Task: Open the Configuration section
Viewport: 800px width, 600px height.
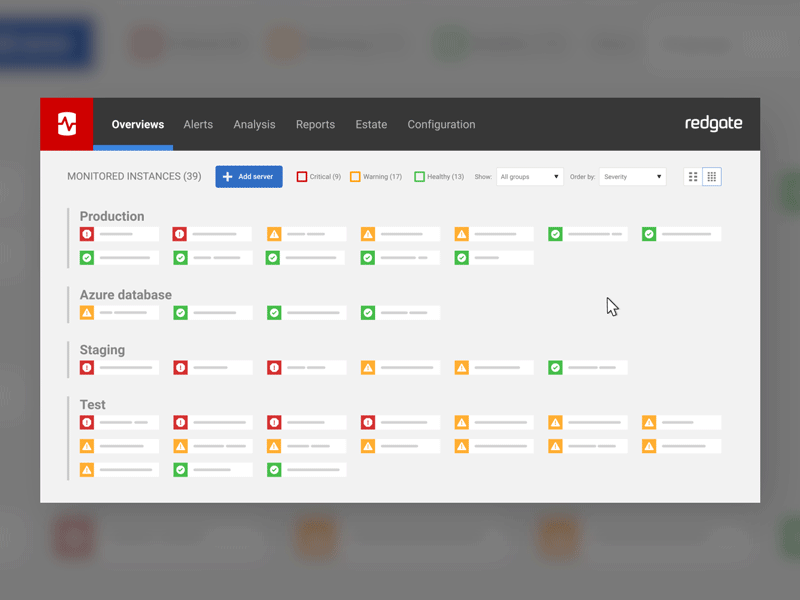Action: tap(441, 124)
